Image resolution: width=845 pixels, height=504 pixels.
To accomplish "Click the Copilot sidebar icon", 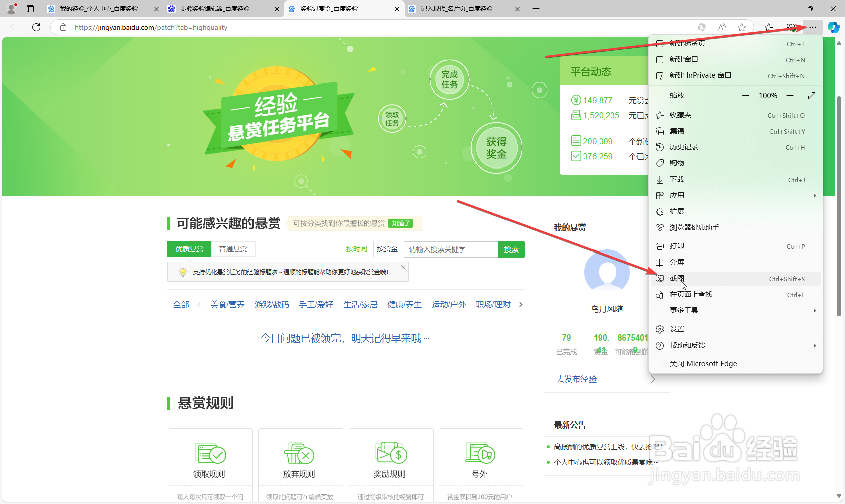I will 833,27.
